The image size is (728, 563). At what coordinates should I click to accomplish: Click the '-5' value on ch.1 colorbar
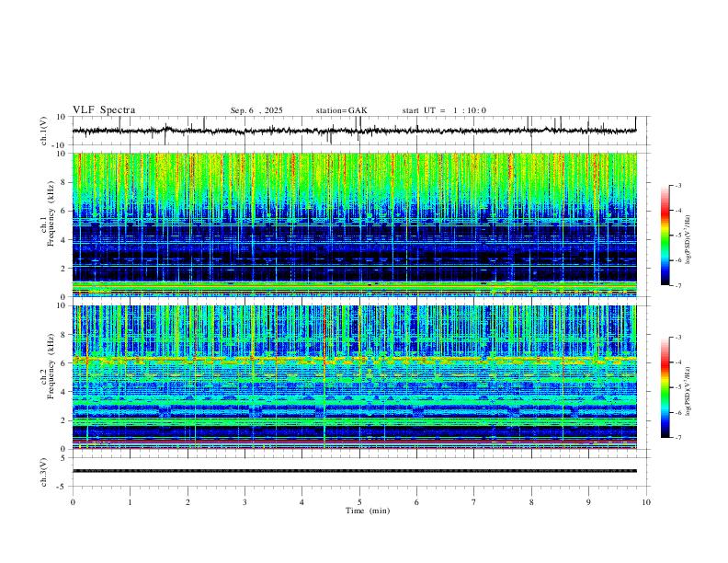[677, 236]
